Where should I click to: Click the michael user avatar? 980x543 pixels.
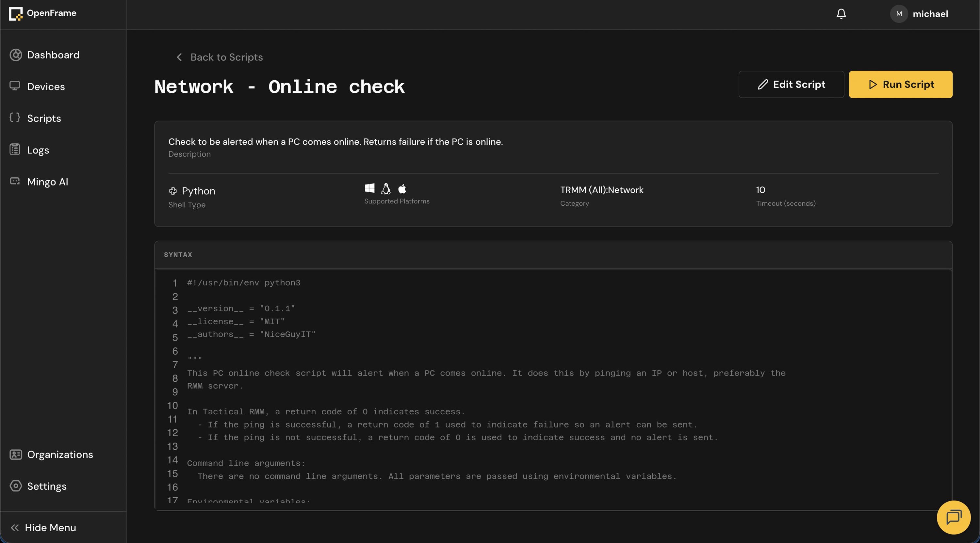[x=899, y=14]
